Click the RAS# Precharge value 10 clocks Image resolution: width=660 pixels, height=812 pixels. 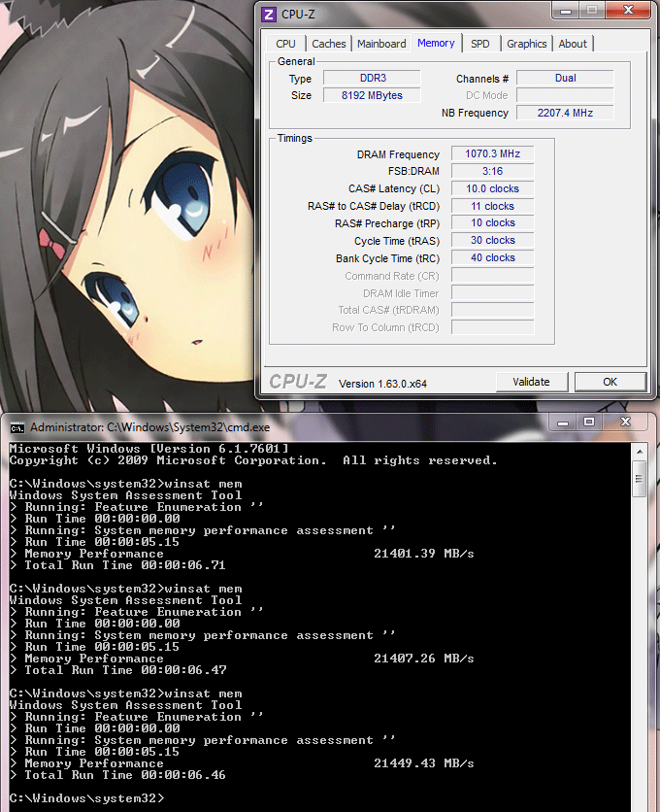(492, 223)
